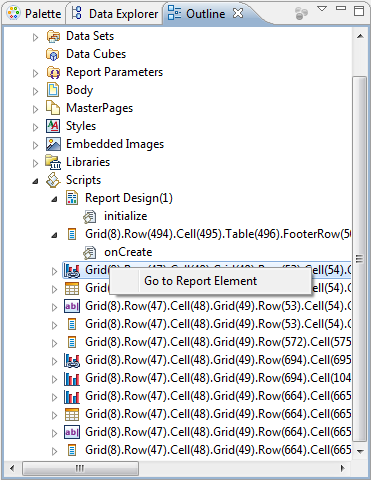Viewport: 371px width, 480px height.
Task: Open the initialize script
Action: point(125,216)
